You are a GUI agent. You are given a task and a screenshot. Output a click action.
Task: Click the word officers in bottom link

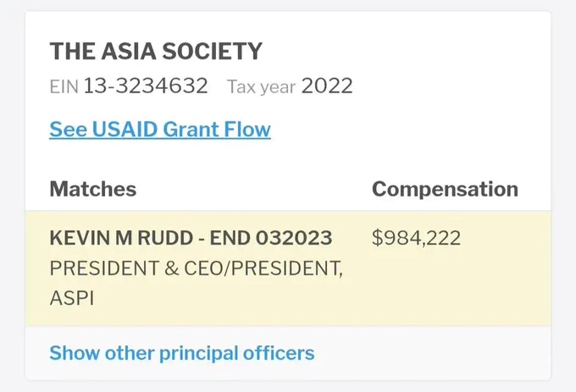click(x=279, y=353)
